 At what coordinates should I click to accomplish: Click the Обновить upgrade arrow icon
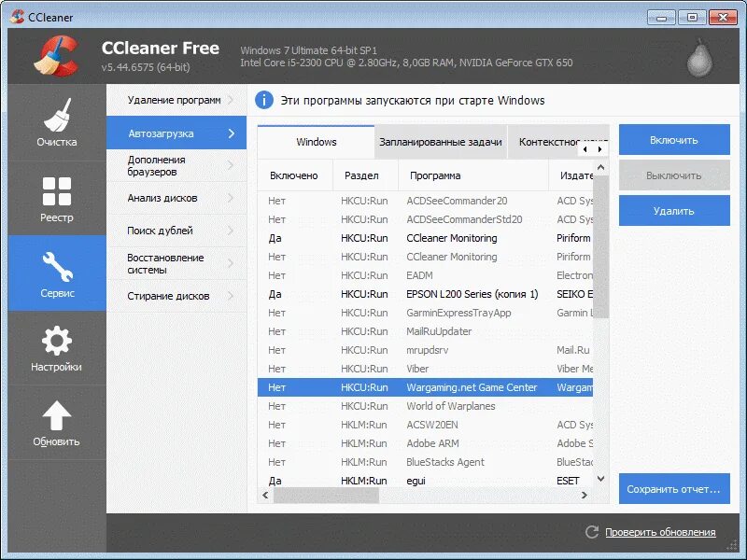57,415
